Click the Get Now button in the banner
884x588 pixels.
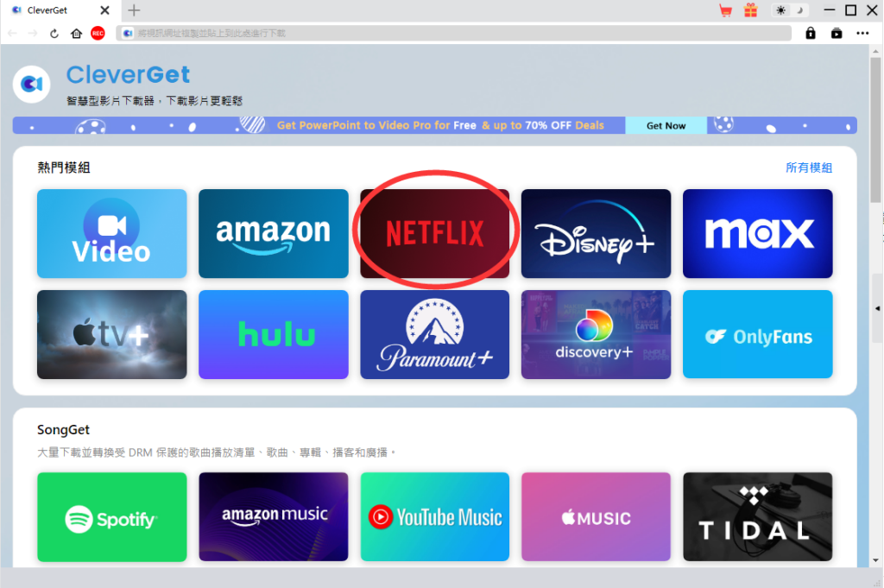coord(665,125)
